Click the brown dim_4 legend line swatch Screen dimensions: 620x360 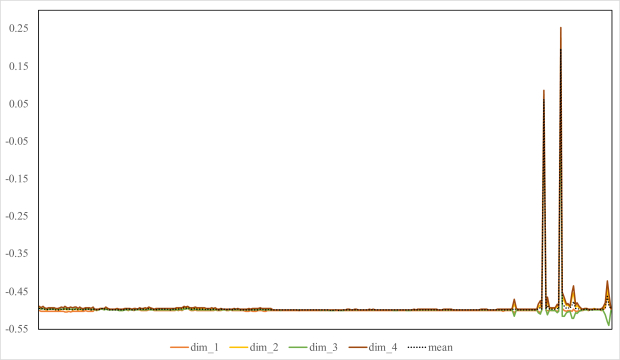(x=358, y=348)
